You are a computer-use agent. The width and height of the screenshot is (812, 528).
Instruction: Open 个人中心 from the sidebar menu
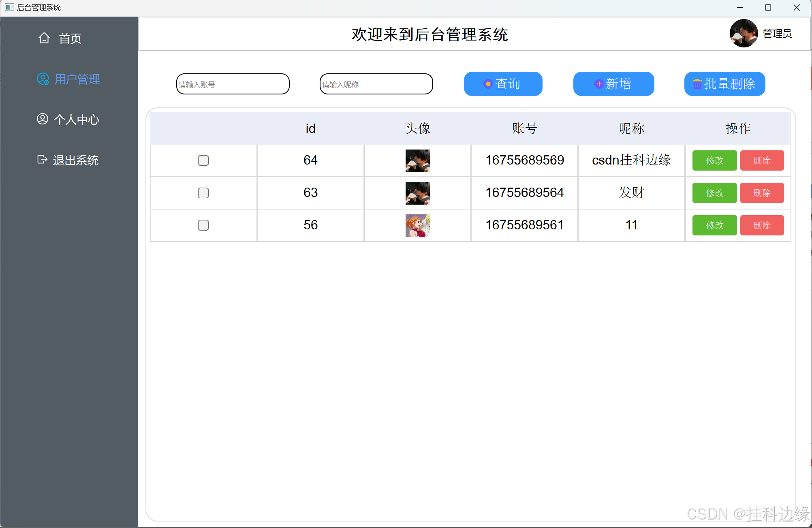point(76,120)
